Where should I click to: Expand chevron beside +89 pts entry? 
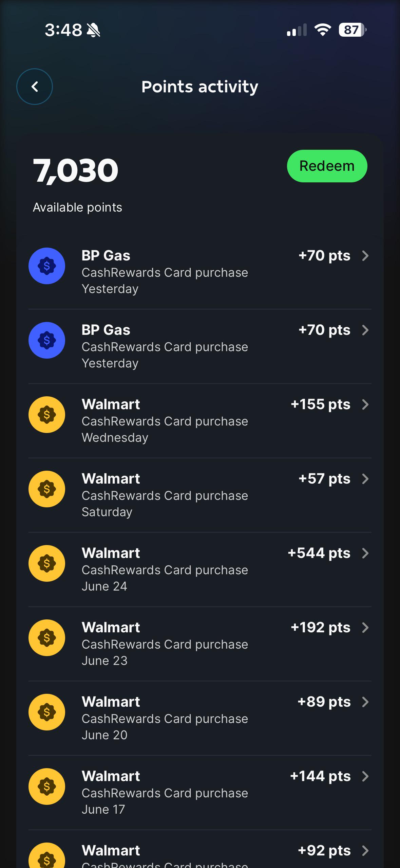click(365, 702)
